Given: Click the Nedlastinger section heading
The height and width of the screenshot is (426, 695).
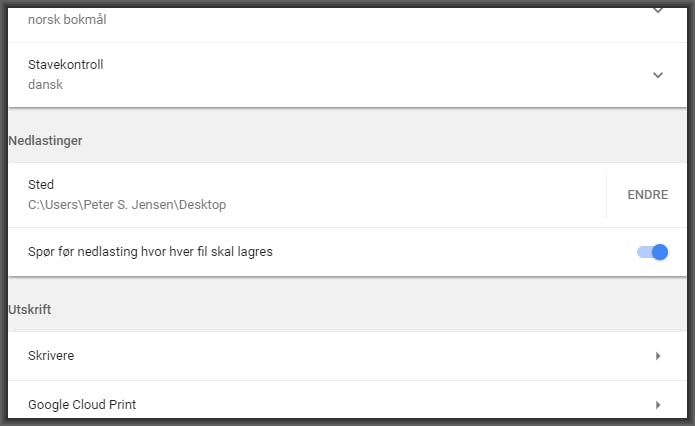Looking at the screenshot, I should coord(45,141).
